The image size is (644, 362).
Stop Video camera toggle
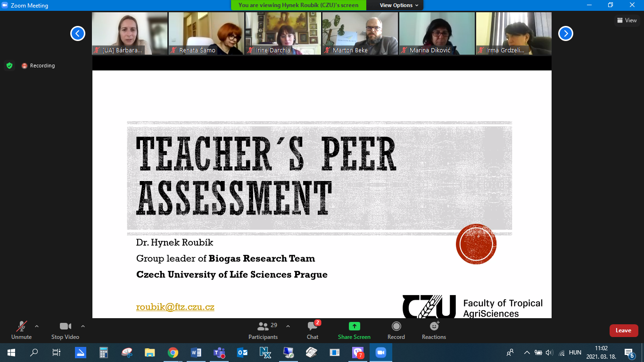tap(65, 330)
